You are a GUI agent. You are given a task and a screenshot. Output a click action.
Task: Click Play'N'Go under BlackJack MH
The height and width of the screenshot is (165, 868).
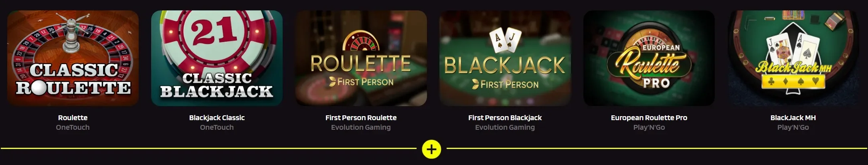(x=793, y=127)
